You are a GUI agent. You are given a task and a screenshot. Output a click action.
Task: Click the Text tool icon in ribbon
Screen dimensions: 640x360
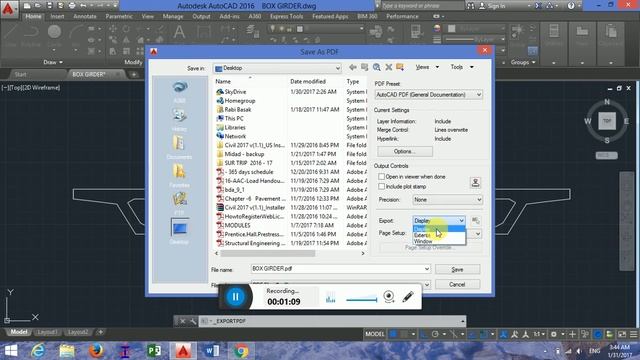pyautogui.click(x=179, y=32)
